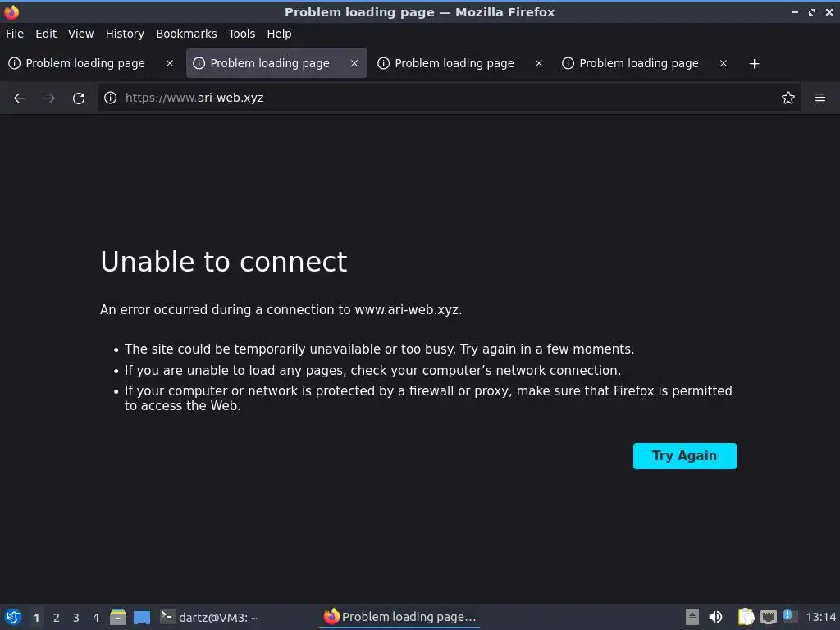The width and height of the screenshot is (840, 630).
Task: Open the Firefox hamburger application menu
Action: point(819,98)
